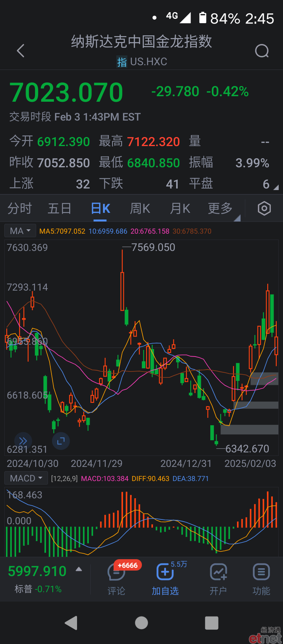The image size is (283, 644).
Task: Tap the percentage change -0.42%
Action: (228, 91)
